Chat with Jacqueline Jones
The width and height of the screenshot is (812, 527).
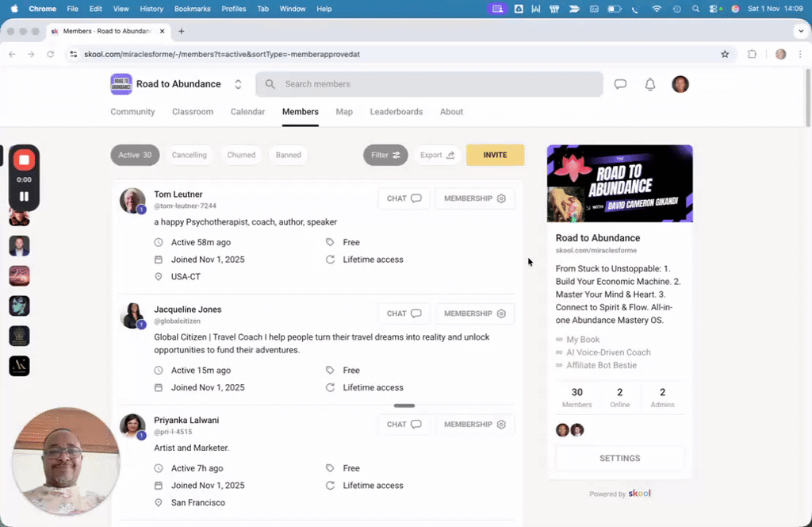[404, 314]
